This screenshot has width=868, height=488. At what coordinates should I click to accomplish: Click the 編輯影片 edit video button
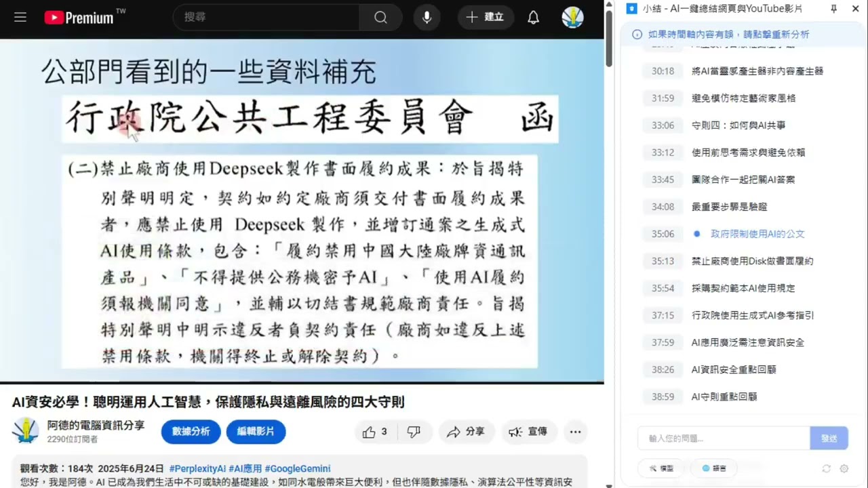click(x=256, y=432)
